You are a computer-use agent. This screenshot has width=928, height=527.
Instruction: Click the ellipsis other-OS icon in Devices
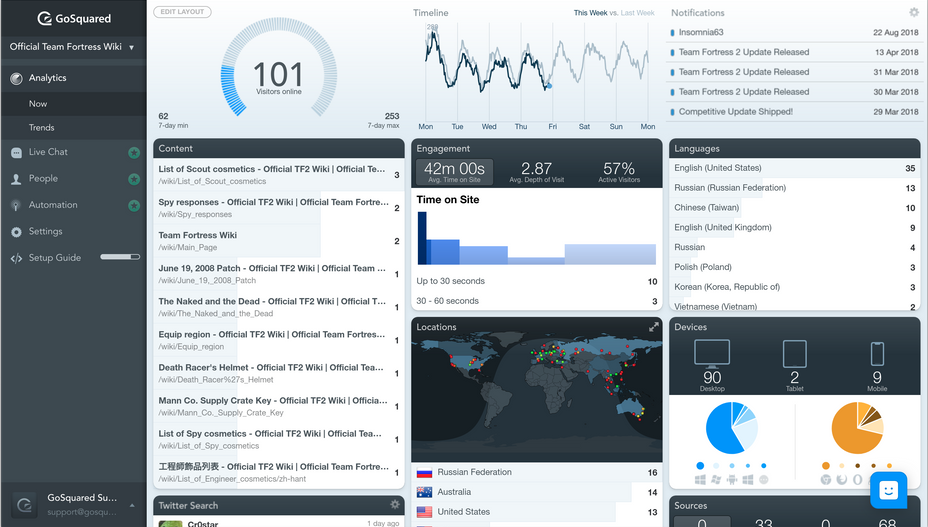764,480
